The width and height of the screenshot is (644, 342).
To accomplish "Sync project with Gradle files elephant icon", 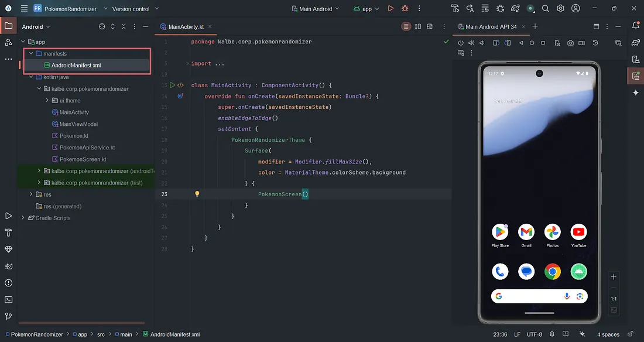I will 515,8.
